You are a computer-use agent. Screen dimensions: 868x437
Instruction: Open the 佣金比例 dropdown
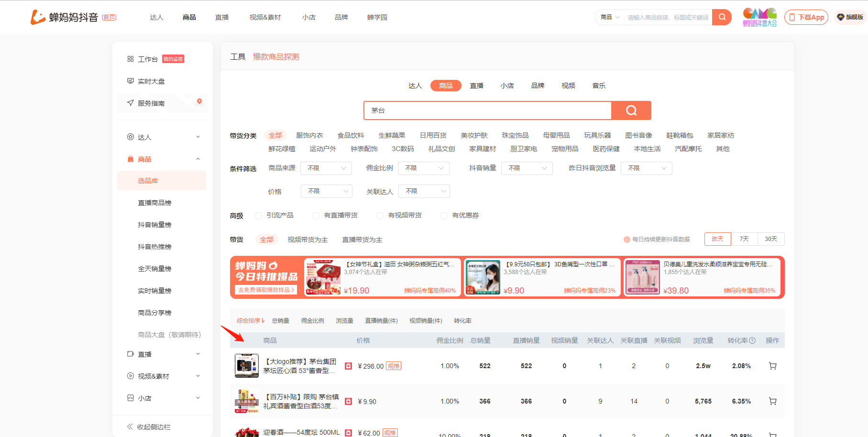click(x=424, y=168)
